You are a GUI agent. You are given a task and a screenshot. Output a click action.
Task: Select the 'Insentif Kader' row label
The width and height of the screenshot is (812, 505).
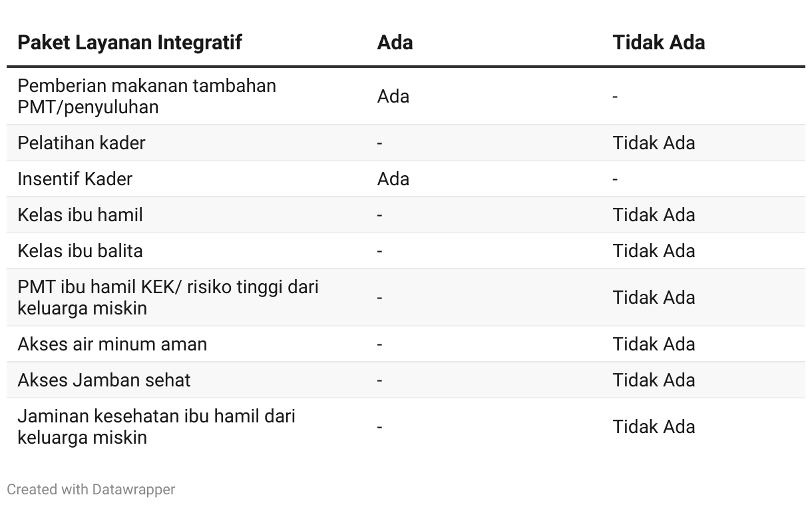point(75,179)
